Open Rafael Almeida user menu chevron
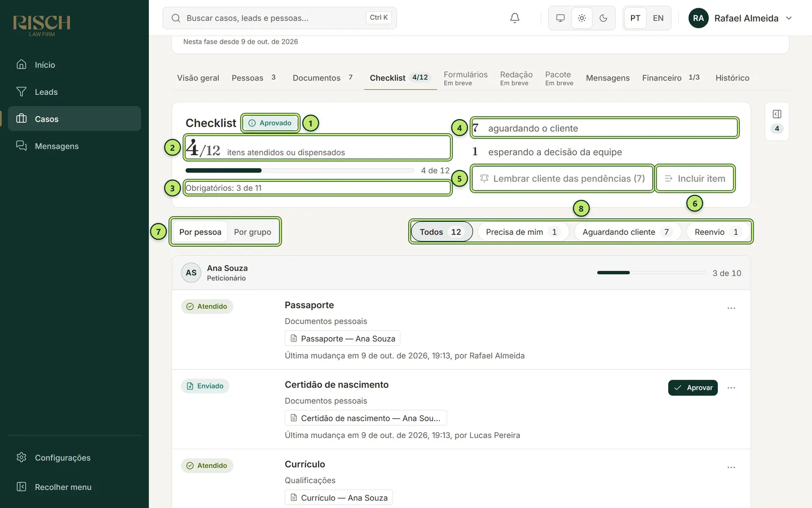The width and height of the screenshot is (812, 508). [x=789, y=18]
